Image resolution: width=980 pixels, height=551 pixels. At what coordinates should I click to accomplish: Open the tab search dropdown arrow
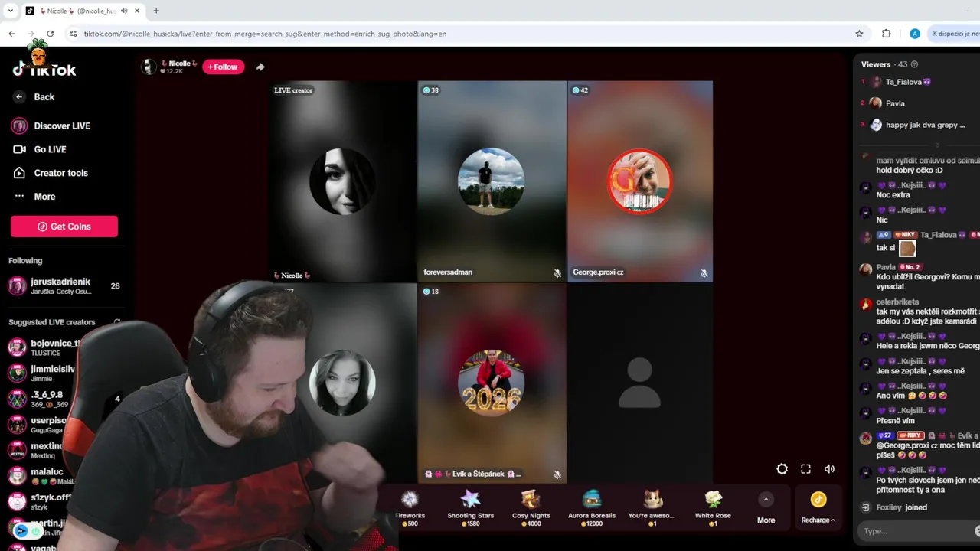[10, 11]
